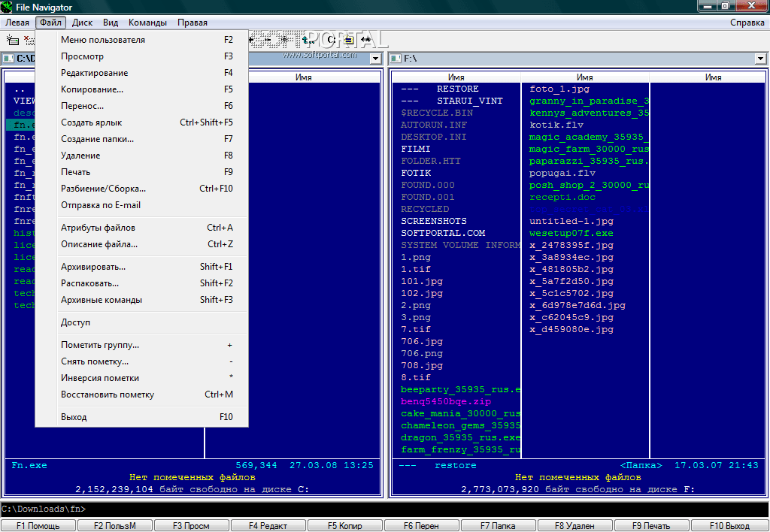Click the F1 Помощь button
The image size is (770, 532).
[38, 526]
